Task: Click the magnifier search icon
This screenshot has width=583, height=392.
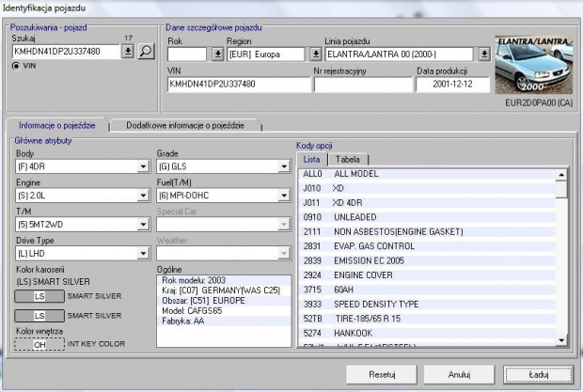Action: click(x=146, y=52)
